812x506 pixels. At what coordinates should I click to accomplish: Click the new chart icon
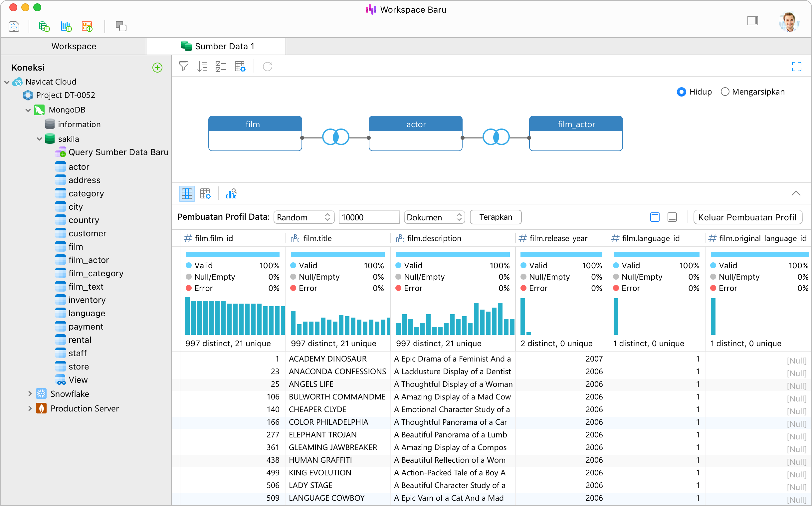coord(66,26)
